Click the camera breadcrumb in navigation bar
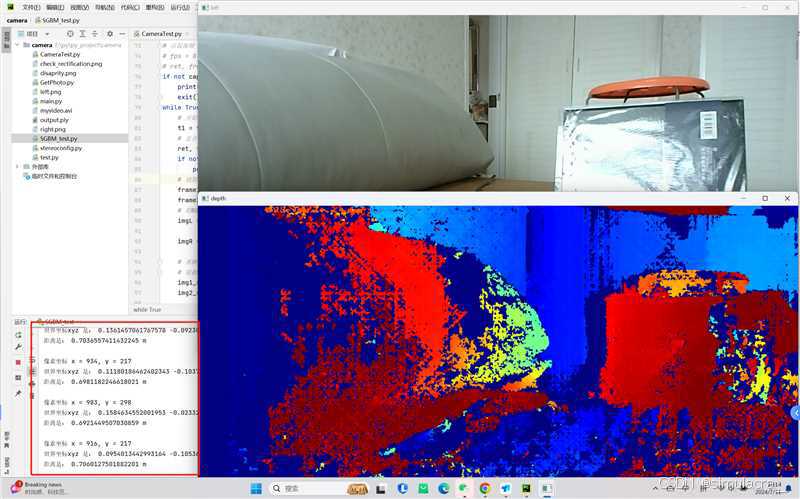 coord(17,20)
